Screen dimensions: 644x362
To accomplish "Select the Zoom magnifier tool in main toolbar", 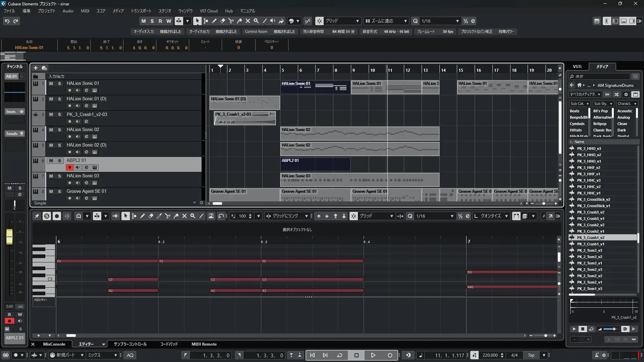I will pos(256,21).
